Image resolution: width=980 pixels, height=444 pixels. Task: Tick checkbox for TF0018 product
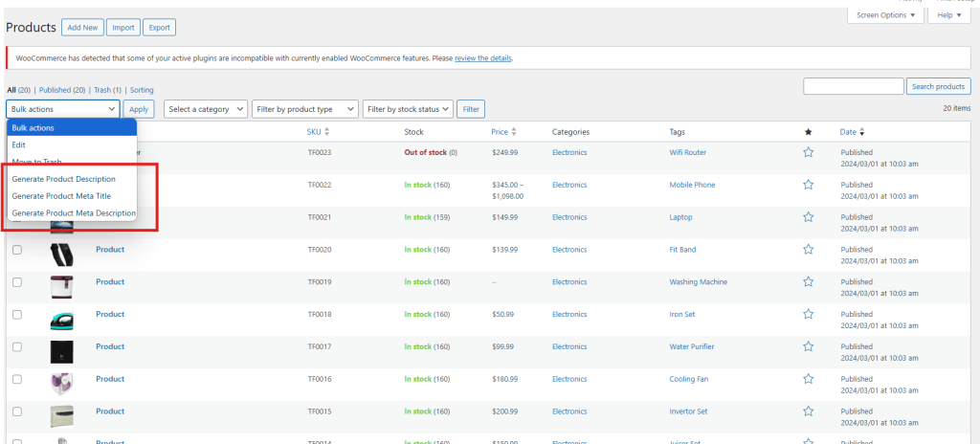pos(17,315)
